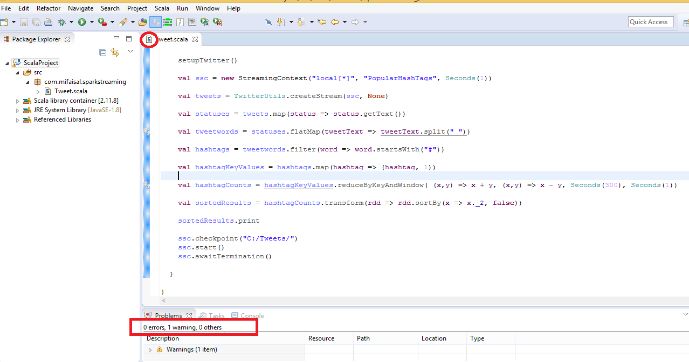Screen dimensions: 689x362
Task: Click the Last Edit Location icon
Action: coord(322,22)
